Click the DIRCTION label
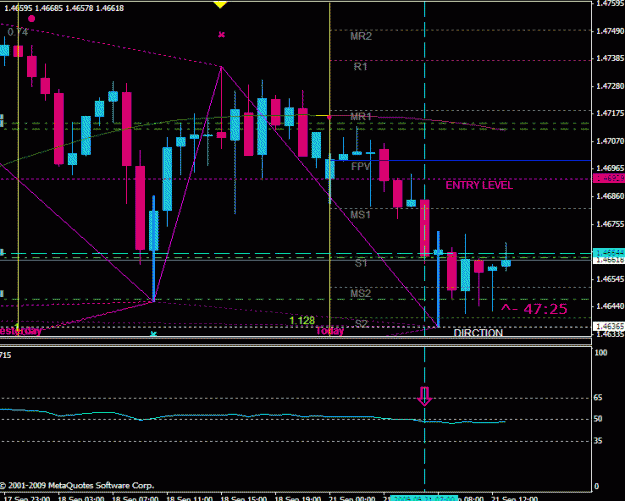The image size is (625, 501). point(478,333)
